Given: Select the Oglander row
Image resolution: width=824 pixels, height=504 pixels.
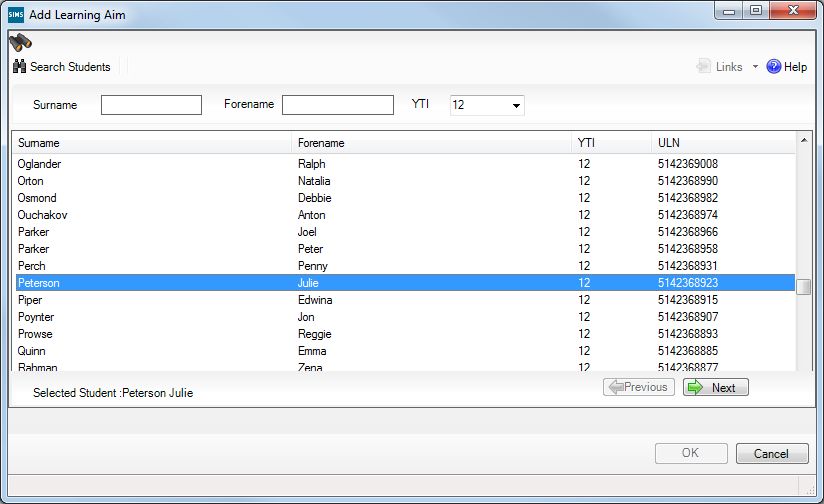Looking at the screenshot, I should pos(405,164).
